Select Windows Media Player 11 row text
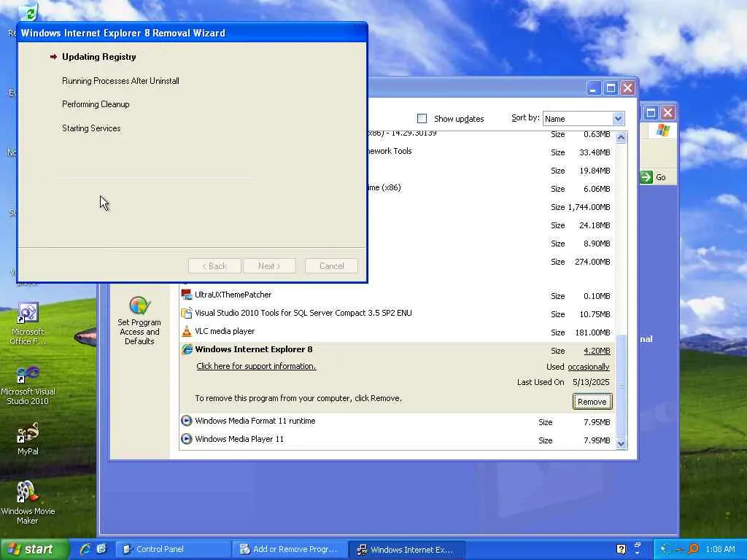The height and width of the screenshot is (560, 747). 239,439
